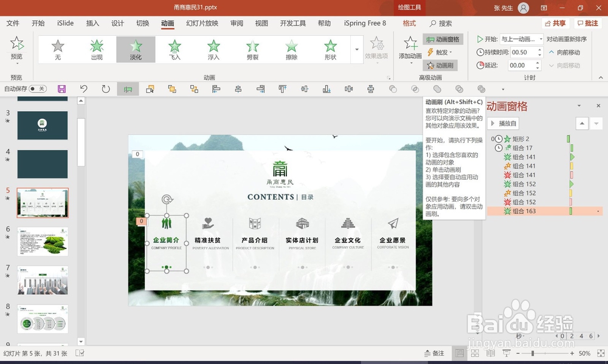Open the 触发 trigger dropdown
Viewport: 608px width, 364px height.
pyautogui.click(x=440, y=52)
